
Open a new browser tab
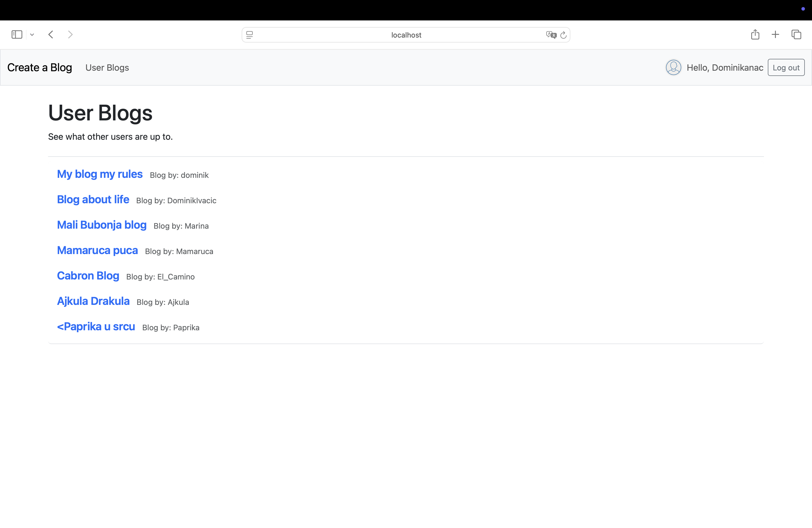click(775, 34)
